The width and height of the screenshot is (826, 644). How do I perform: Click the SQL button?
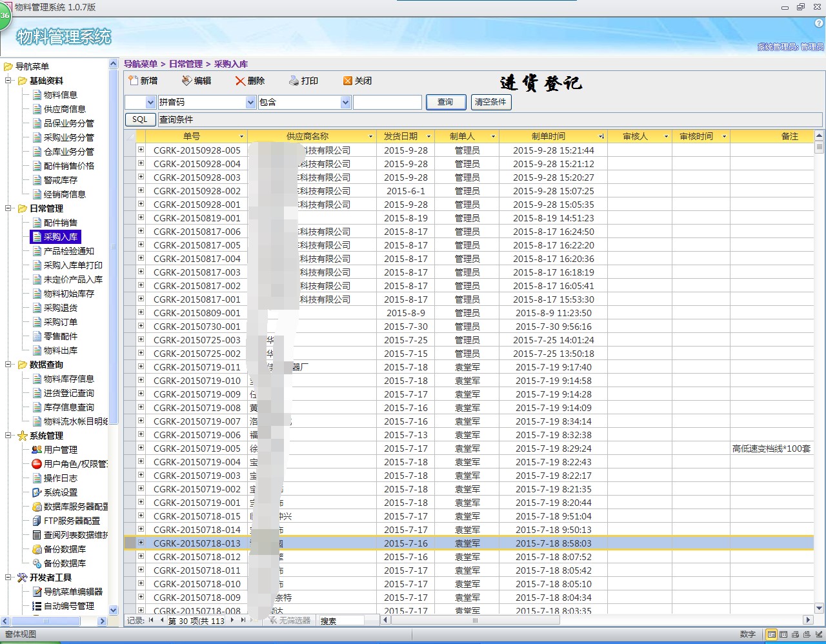pos(140,119)
